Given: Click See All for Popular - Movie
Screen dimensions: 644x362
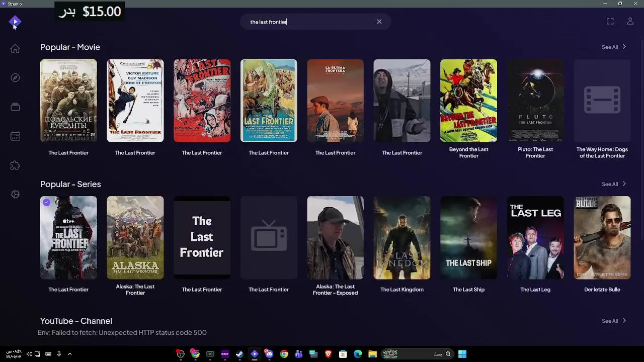Looking at the screenshot, I should [610, 47].
